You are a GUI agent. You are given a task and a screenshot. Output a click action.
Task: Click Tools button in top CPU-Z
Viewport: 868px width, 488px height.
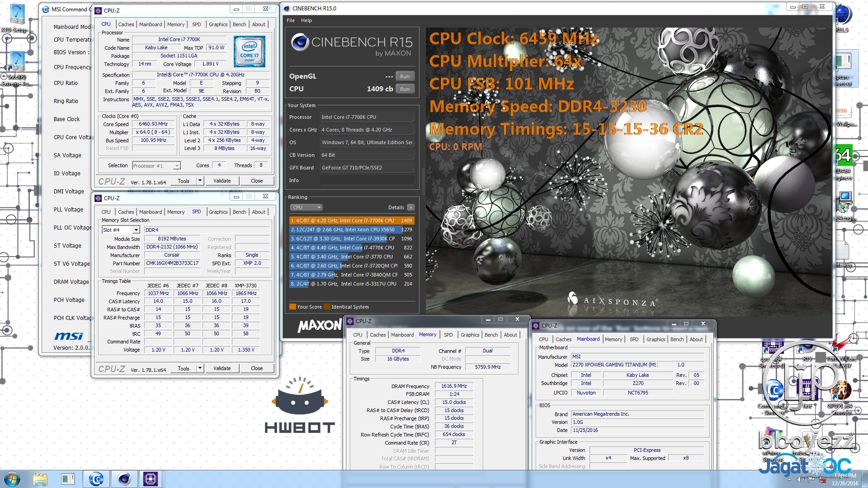coord(184,181)
